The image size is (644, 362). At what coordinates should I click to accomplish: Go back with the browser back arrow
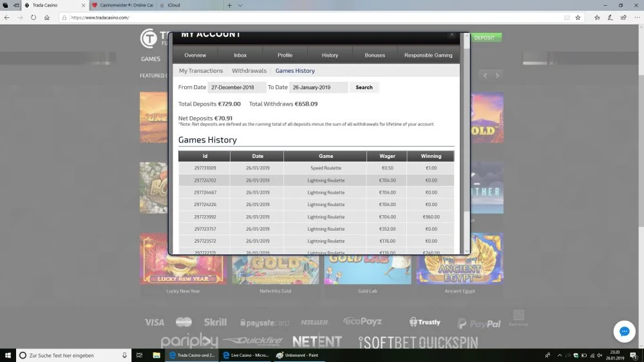tap(7, 17)
